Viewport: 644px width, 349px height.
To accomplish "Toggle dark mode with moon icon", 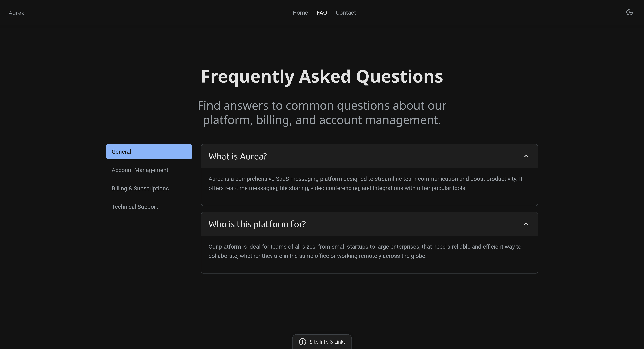I will 629,12.
